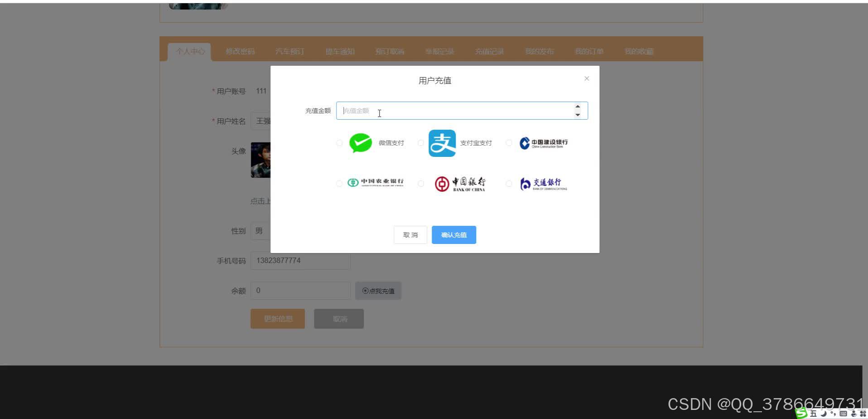Click the keyboard icon in the system tray

844,414
